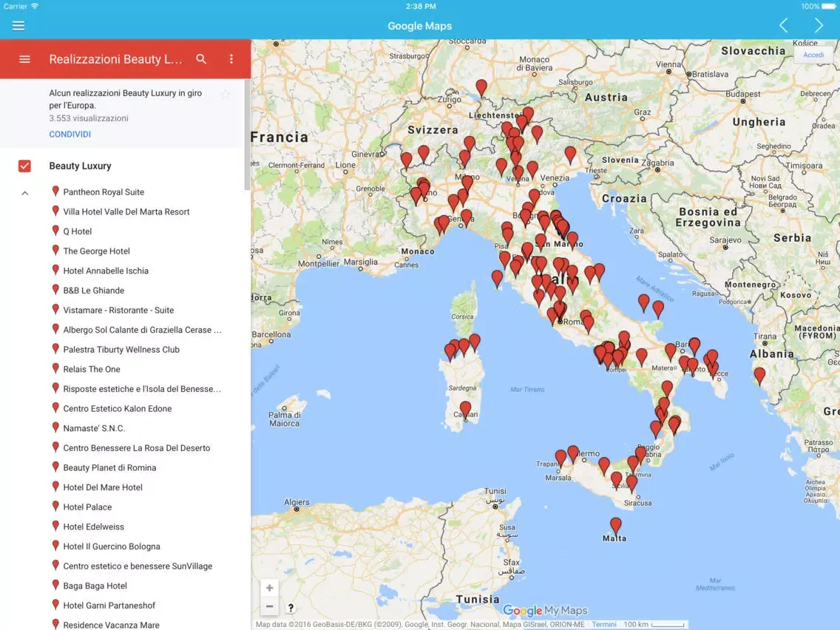The image size is (840, 630).
Task: Open the map help question mark
Action: 291,608
